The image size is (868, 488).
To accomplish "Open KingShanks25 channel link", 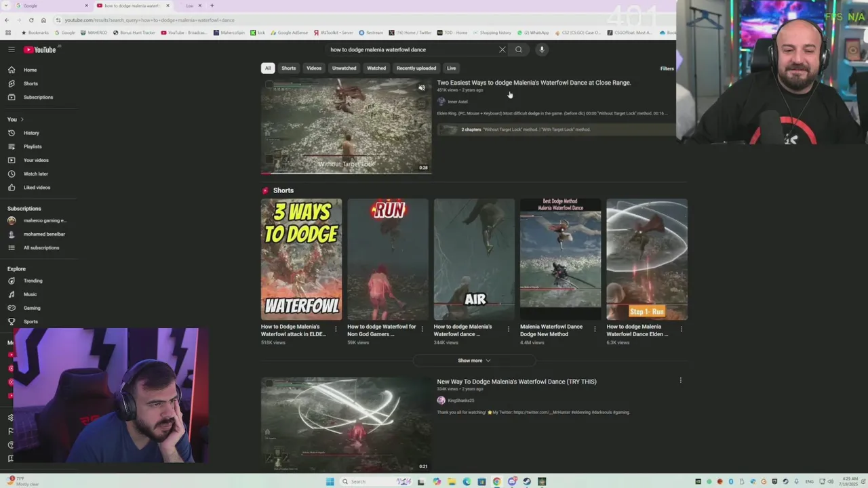I will pyautogui.click(x=461, y=401).
